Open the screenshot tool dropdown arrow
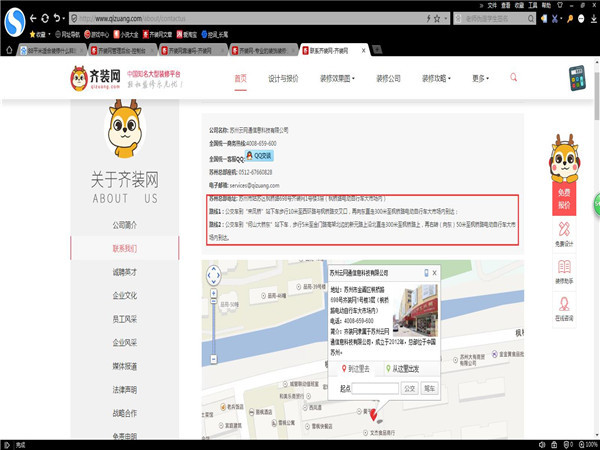The height and width of the screenshot is (450, 600). [x=561, y=18]
